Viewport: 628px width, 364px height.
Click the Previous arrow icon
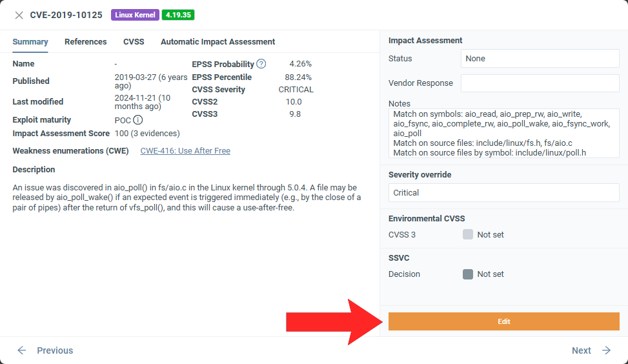click(x=22, y=350)
